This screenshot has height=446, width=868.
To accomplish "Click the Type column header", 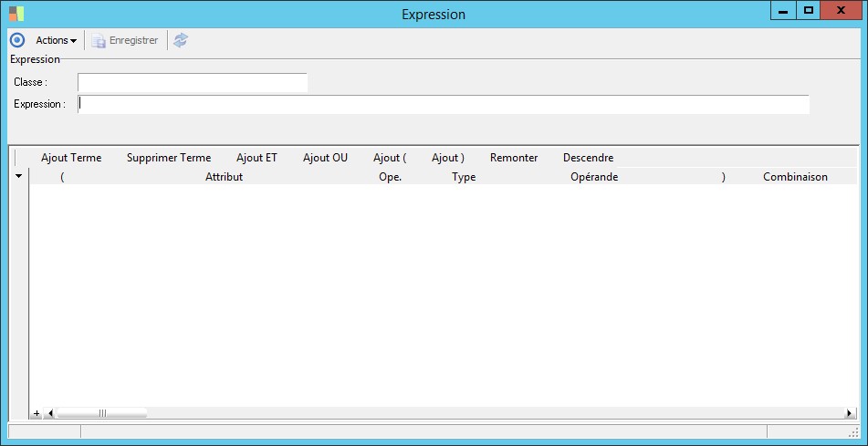I will [x=464, y=177].
